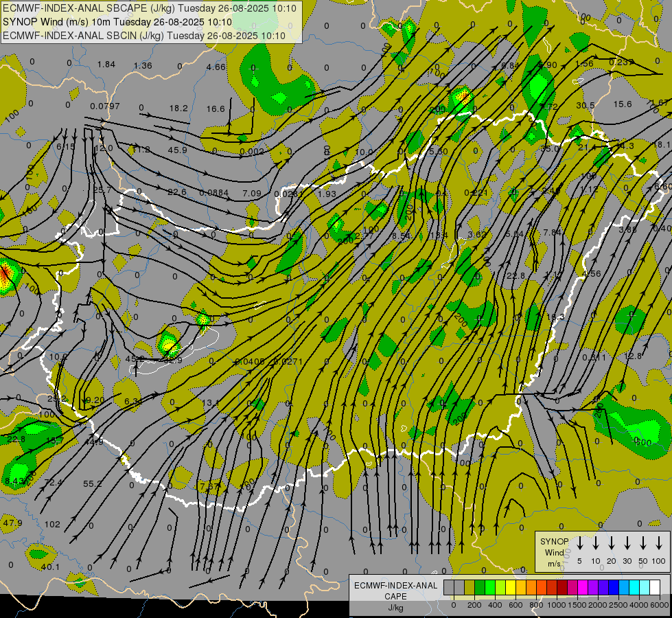Viewport: 672px width, 618px height.
Task: Click the map value 3.62
Action: [477, 234]
